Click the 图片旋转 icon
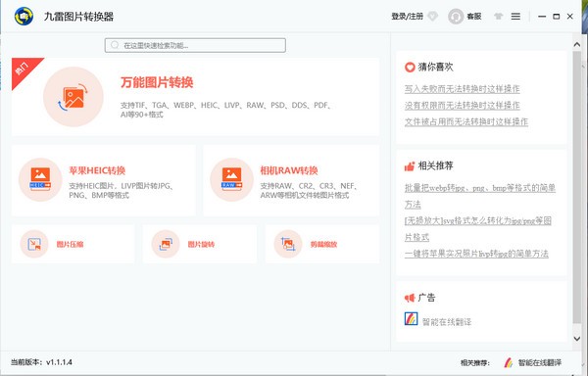Screen dimensions: 588x376 pos(166,244)
